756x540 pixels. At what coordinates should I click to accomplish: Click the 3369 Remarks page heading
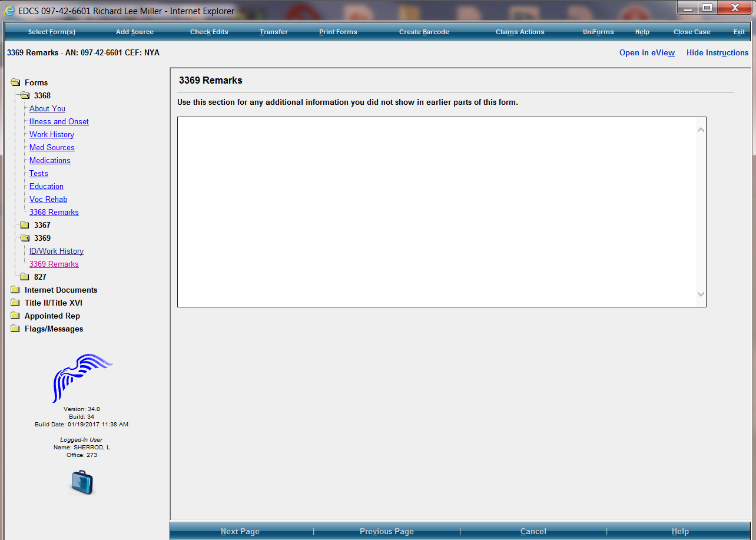[x=211, y=80]
